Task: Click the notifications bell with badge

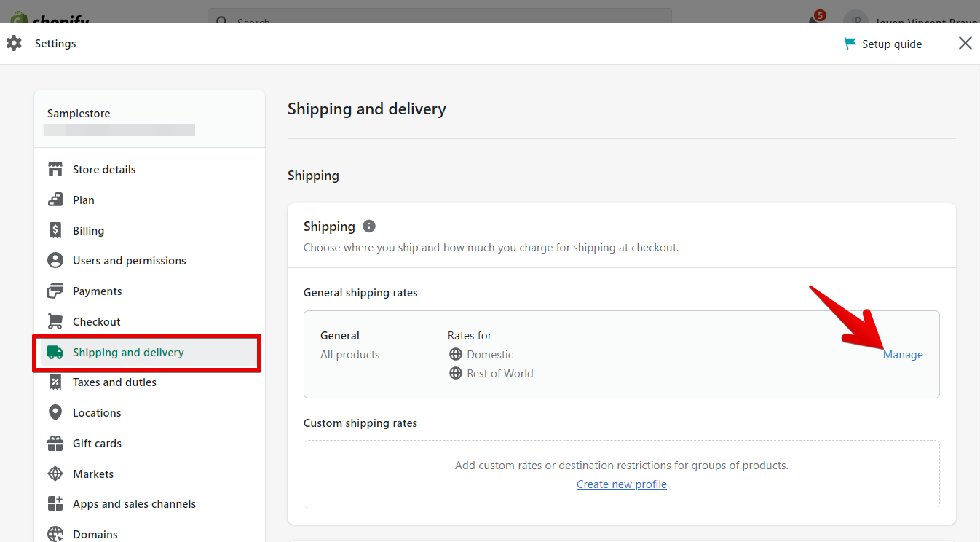Action: click(815, 17)
